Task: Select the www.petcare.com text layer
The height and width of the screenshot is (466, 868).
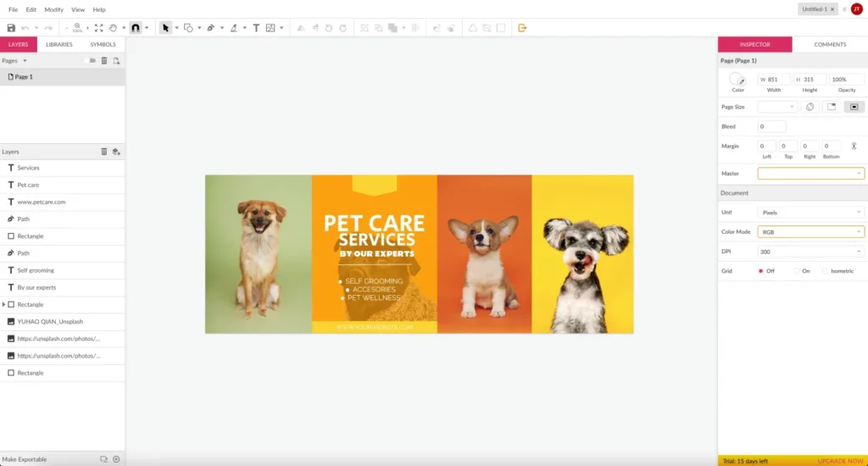Action: pyautogui.click(x=62, y=202)
